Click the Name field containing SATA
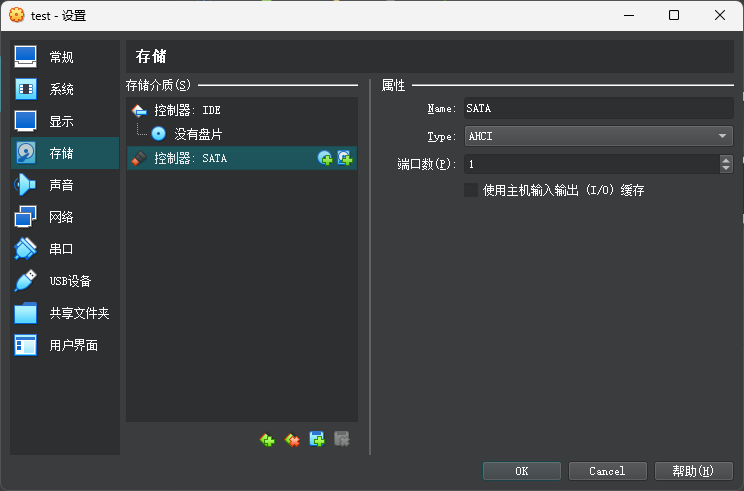This screenshot has width=744, height=491. pyautogui.click(x=598, y=108)
